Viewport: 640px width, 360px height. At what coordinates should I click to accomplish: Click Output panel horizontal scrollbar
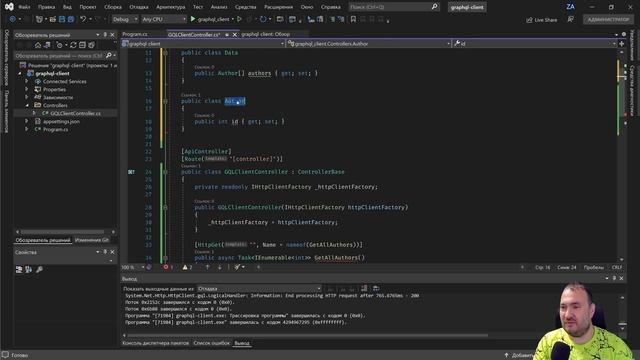[308, 336]
